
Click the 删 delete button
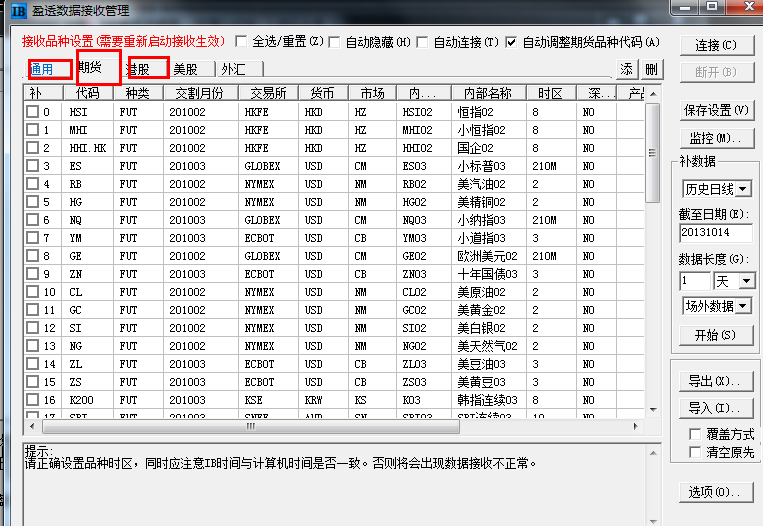click(x=652, y=70)
